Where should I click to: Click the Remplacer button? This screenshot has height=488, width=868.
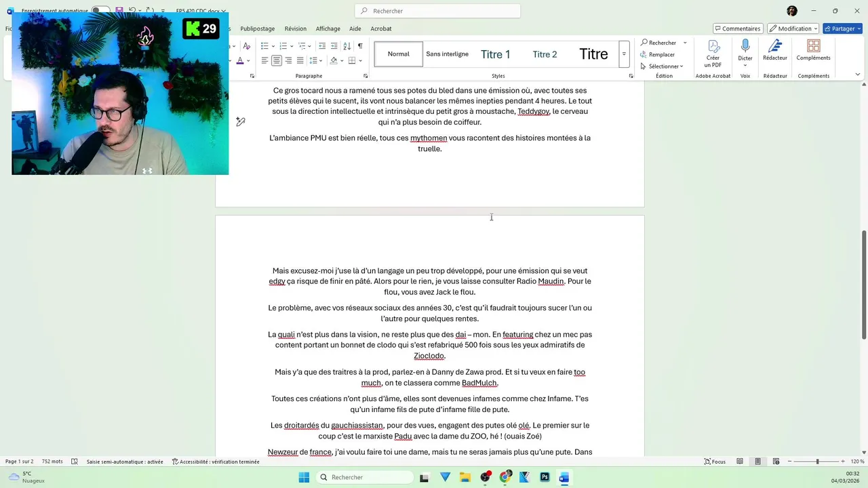657,54
